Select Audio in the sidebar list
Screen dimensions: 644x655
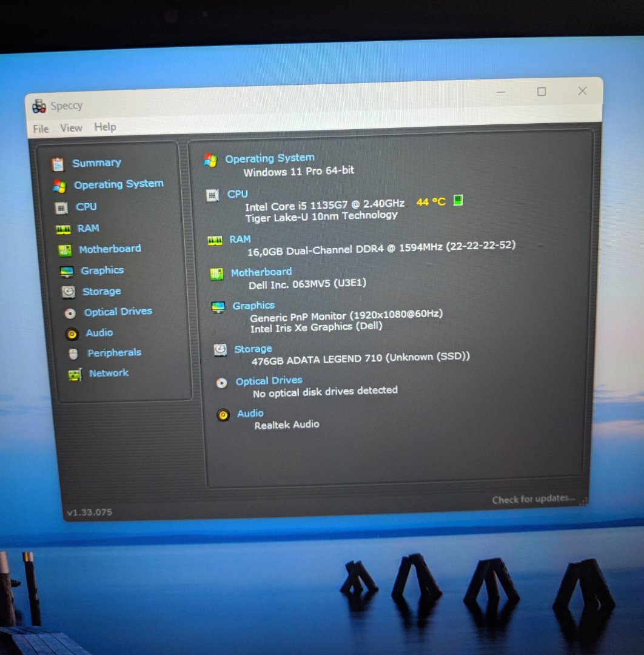coord(99,332)
